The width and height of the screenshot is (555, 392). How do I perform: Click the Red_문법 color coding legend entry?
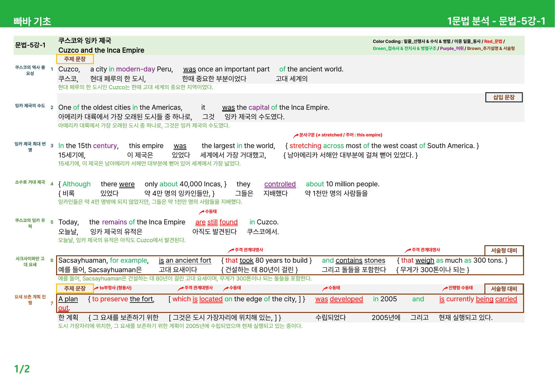(493, 41)
